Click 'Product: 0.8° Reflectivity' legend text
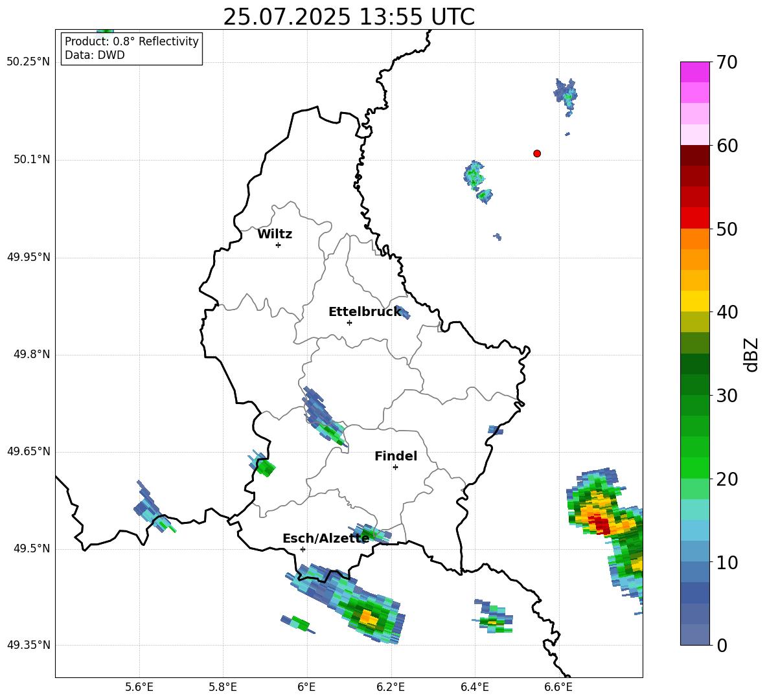Viewport: 767px width, 700px height. (x=132, y=41)
